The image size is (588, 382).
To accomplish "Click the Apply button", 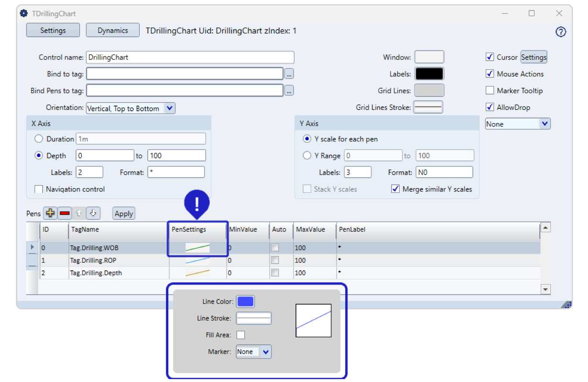I will tap(124, 213).
